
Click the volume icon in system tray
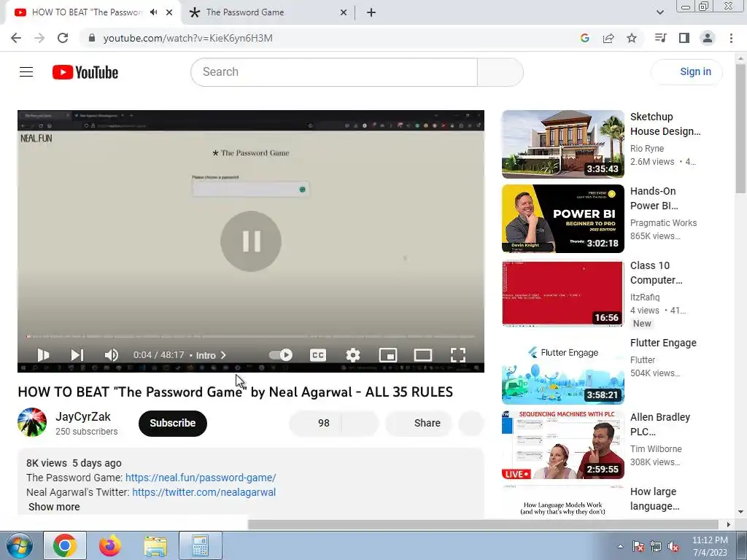point(673,546)
